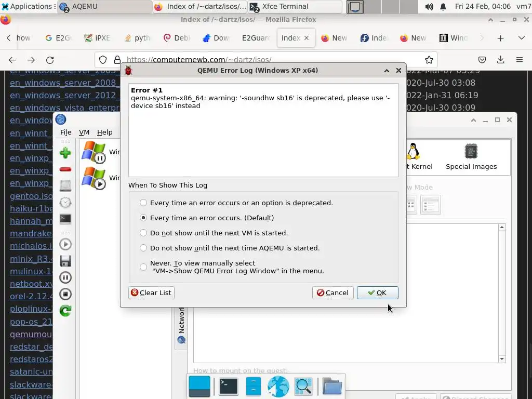Open the web browser globe from the dock
This screenshot has height=399, width=532.
pos(278,387)
